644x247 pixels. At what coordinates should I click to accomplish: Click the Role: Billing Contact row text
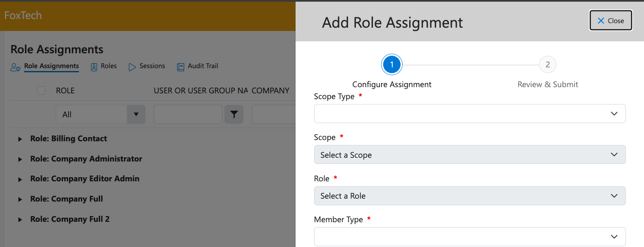(69, 139)
